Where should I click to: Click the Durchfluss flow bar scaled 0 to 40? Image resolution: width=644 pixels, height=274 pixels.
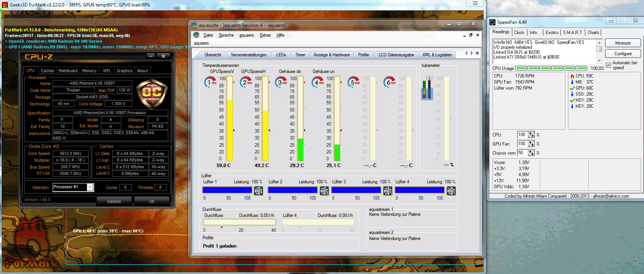click(x=240, y=222)
